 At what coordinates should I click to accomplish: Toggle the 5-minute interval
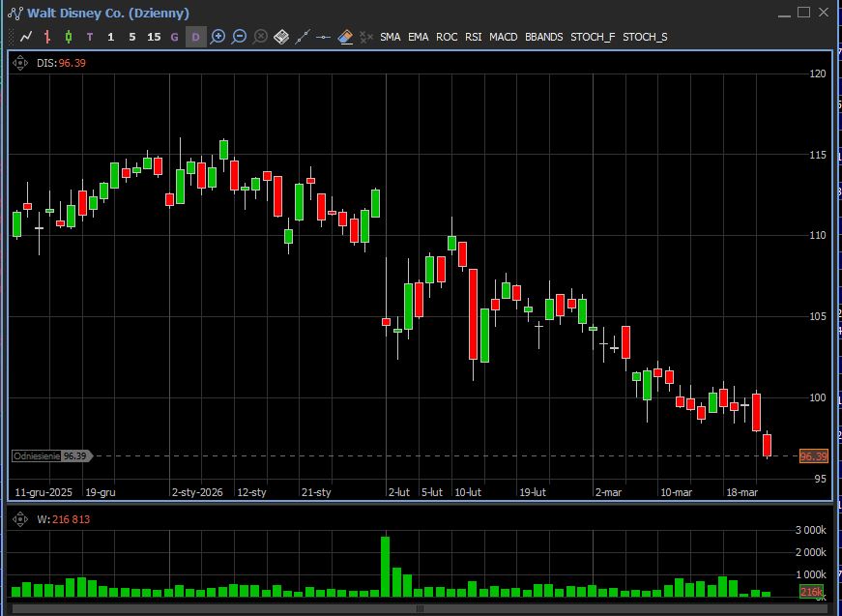[132, 37]
